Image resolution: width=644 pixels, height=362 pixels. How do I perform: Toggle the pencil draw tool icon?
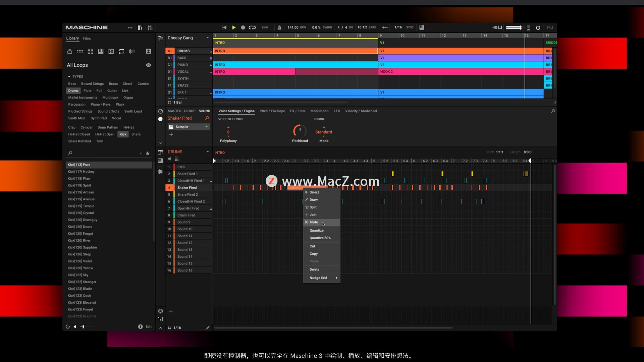click(207, 328)
